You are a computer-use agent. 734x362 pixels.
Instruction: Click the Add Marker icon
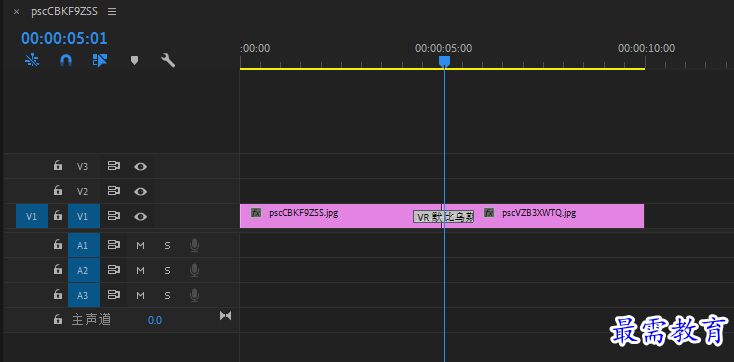coord(134,60)
